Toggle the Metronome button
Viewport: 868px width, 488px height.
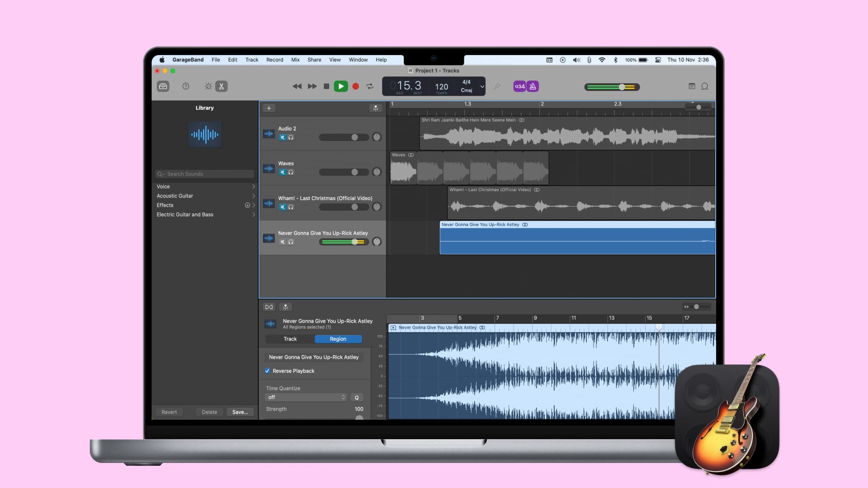(533, 86)
